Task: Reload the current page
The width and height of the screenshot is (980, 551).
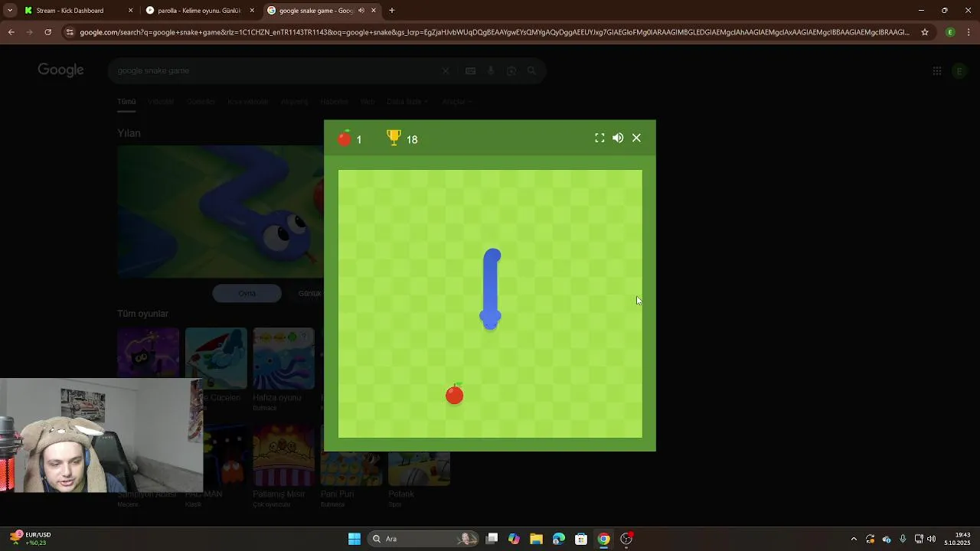Action: (x=47, y=32)
